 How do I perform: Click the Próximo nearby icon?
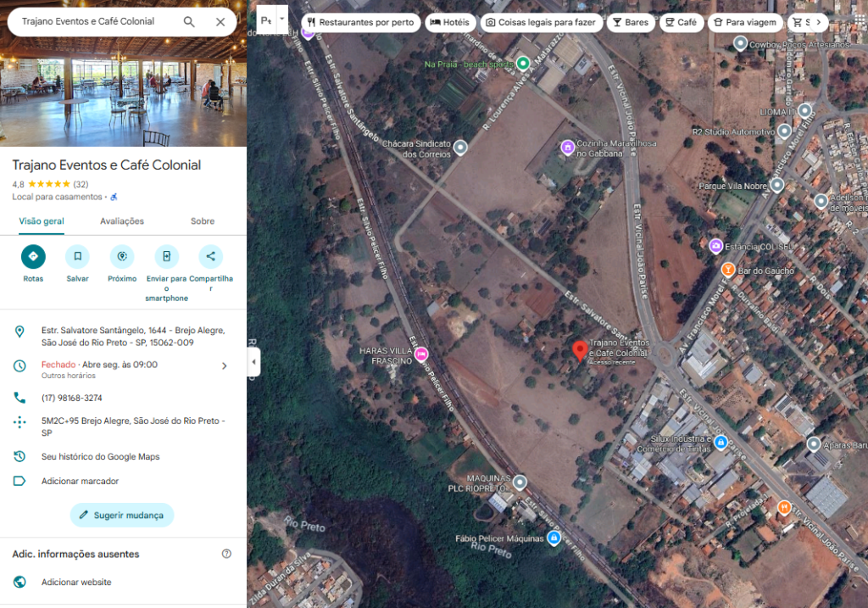[122, 256]
